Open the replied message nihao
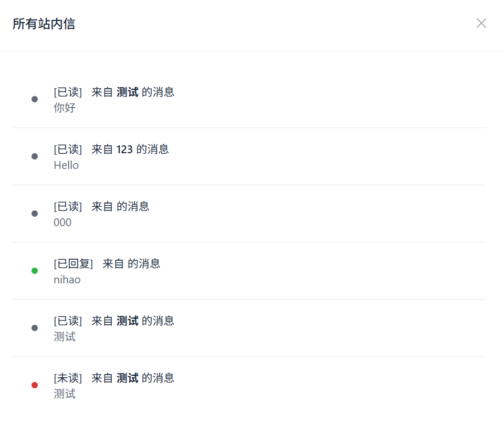The height and width of the screenshot is (425, 504). (x=249, y=271)
